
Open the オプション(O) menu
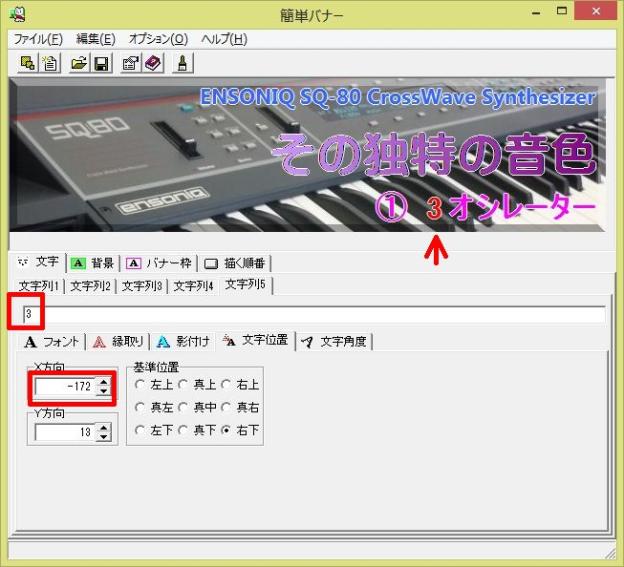(x=158, y=39)
